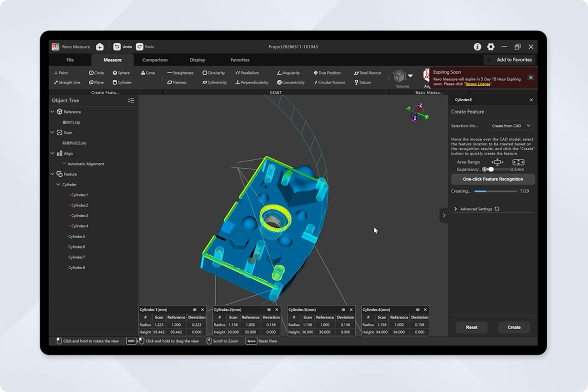Adjust the Expansion slider handle

(491, 169)
